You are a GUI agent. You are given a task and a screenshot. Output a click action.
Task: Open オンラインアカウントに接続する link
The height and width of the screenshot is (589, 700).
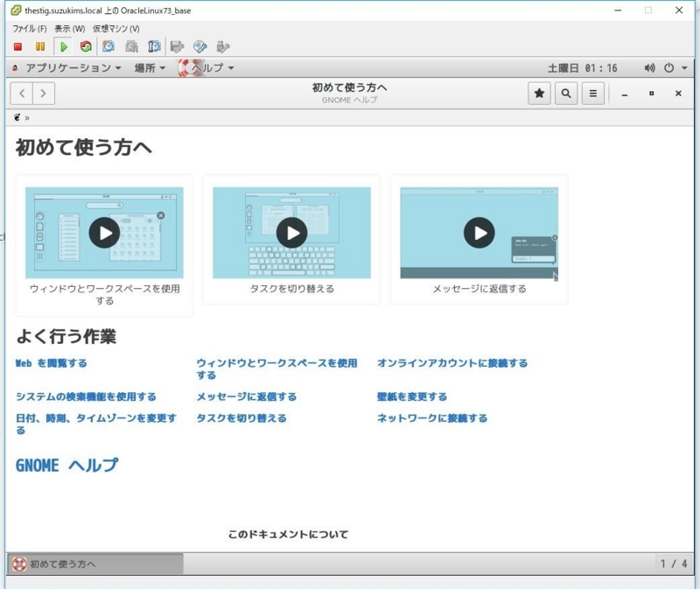[452, 363]
